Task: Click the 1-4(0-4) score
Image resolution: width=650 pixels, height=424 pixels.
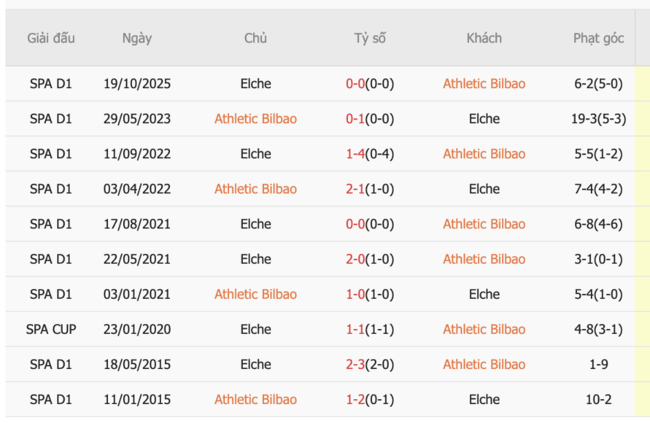Action: click(370, 154)
